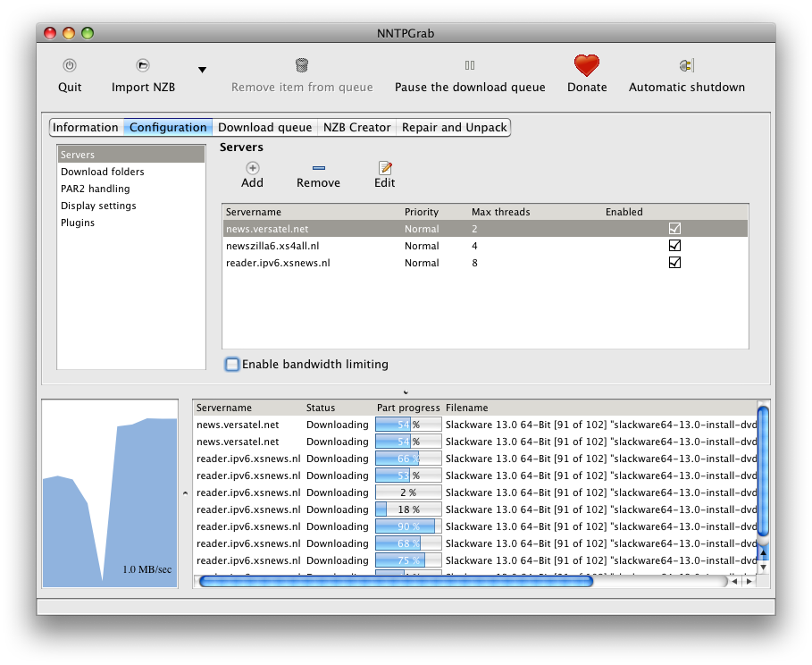812x665 pixels.
Task: Open the Repair and Unpack tab
Action: pyautogui.click(x=454, y=128)
